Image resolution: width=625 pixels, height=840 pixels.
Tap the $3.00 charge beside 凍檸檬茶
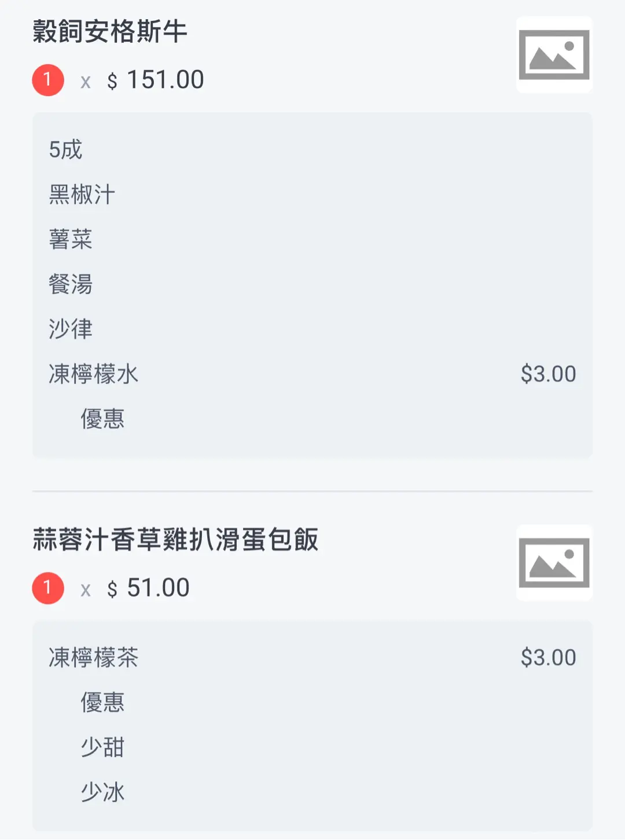coord(548,658)
